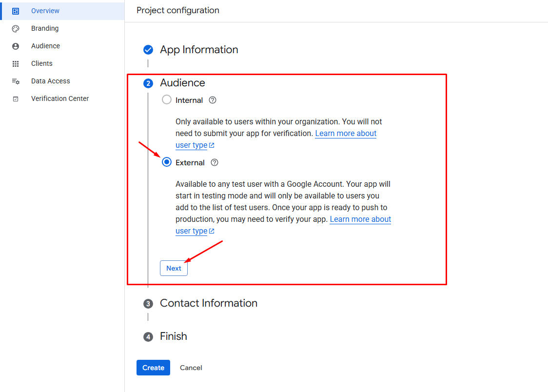548x392 pixels.
Task: Click the help icon beside External
Action: [215, 162]
